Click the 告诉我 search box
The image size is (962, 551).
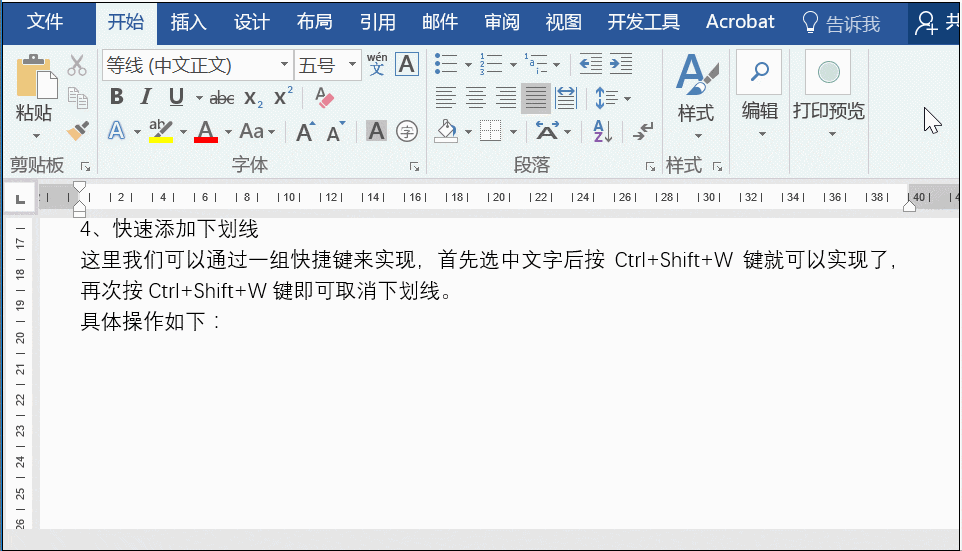(x=842, y=23)
